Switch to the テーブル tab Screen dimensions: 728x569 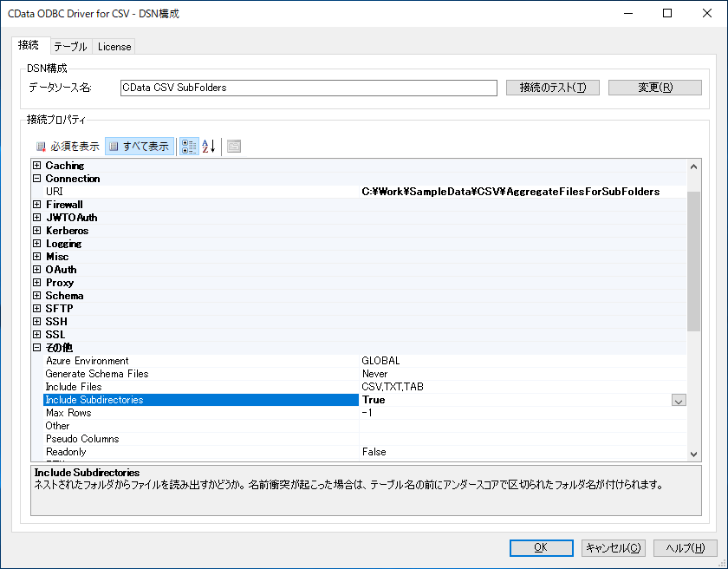[70, 47]
